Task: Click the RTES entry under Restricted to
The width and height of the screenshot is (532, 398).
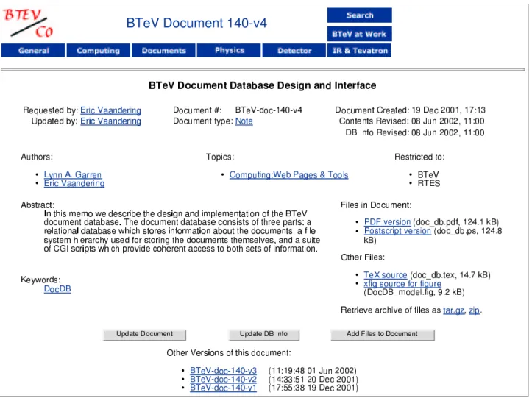Action: coord(429,184)
